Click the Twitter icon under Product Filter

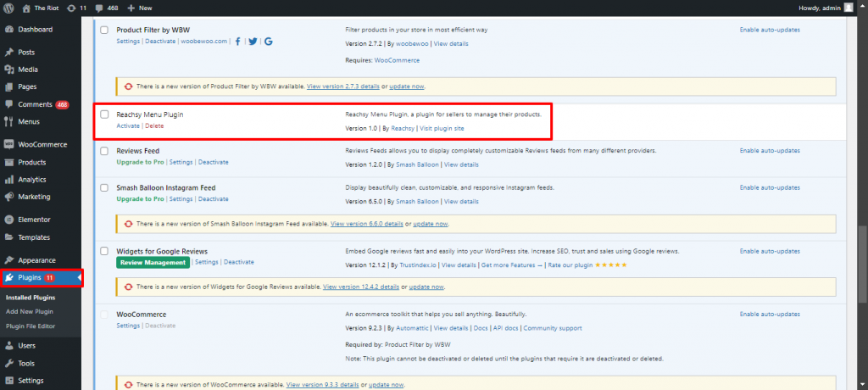click(253, 41)
